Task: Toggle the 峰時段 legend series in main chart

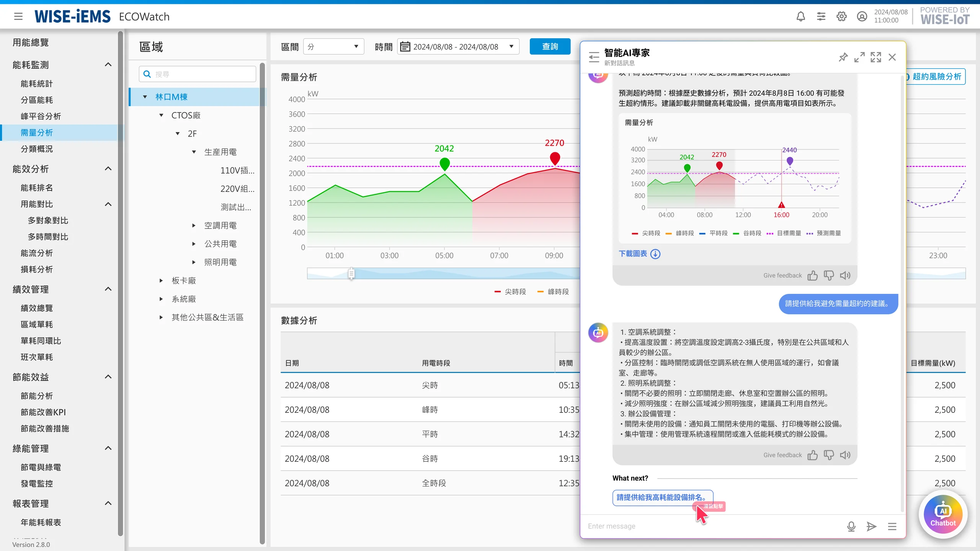Action: click(553, 292)
